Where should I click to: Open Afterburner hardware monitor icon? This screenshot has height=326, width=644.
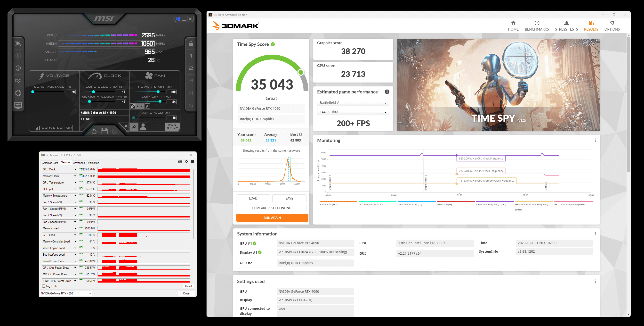click(x=18, y=105)
